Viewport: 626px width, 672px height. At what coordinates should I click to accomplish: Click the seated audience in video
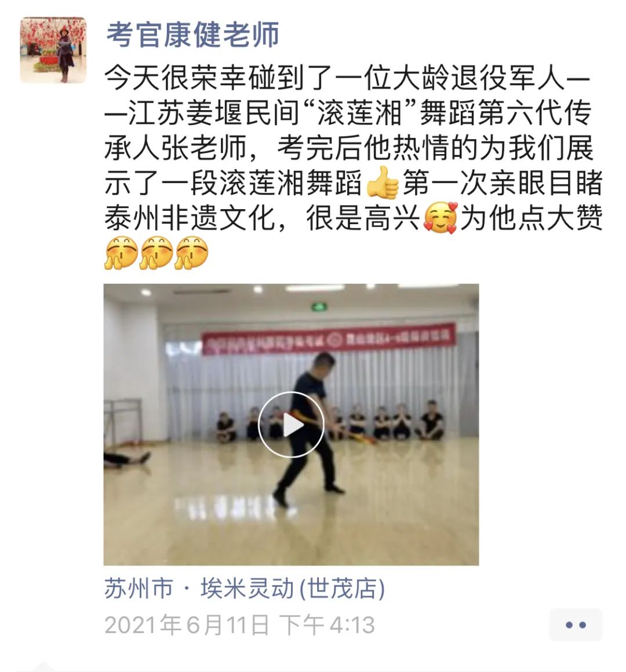pyautogui.click(x=330, y=422)
